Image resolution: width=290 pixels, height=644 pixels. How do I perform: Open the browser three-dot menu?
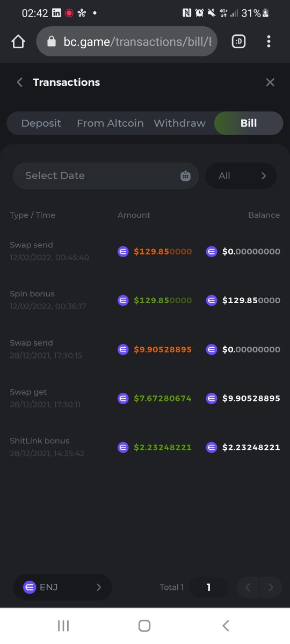coord(269,41)
